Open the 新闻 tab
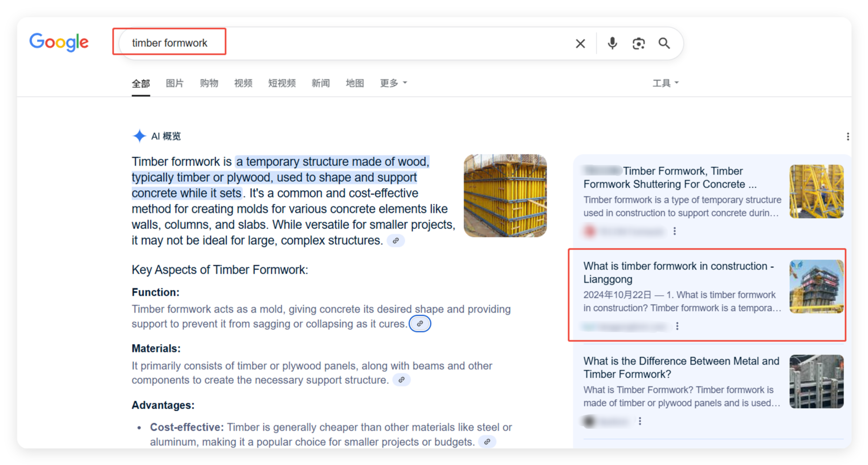Viewport: 868px width, 465px height. tap(320, 83)
